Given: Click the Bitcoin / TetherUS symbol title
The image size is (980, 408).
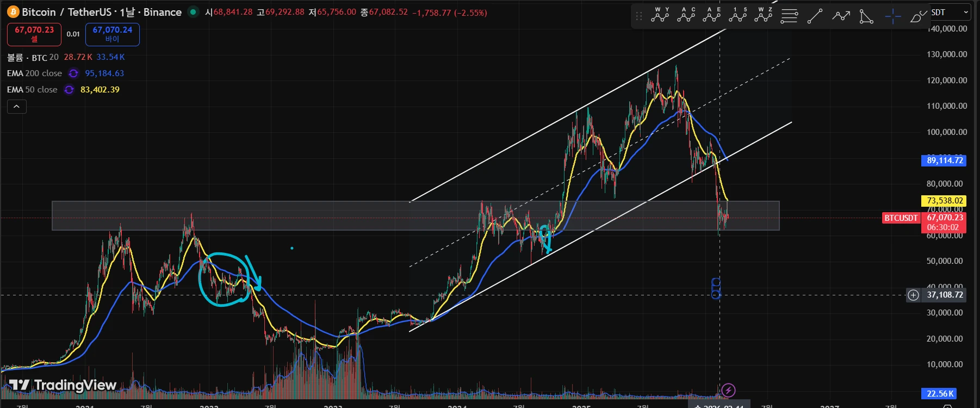Looking at the screenshot, I should [102, 12].
